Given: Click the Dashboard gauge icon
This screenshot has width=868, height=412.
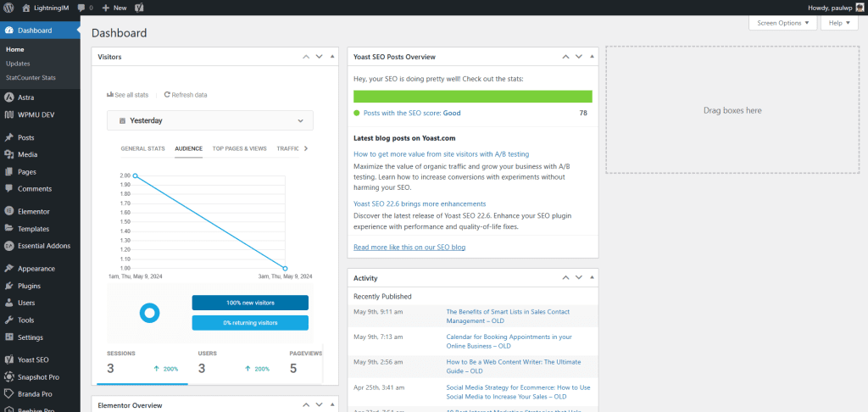Looking at the screenshot, I should click(x=8, y=31).
